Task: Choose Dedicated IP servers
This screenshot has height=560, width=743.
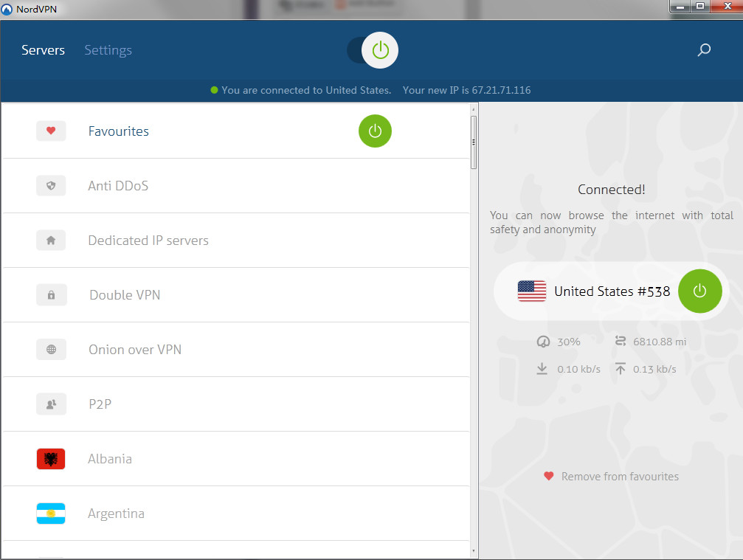Action: [235, 241]
